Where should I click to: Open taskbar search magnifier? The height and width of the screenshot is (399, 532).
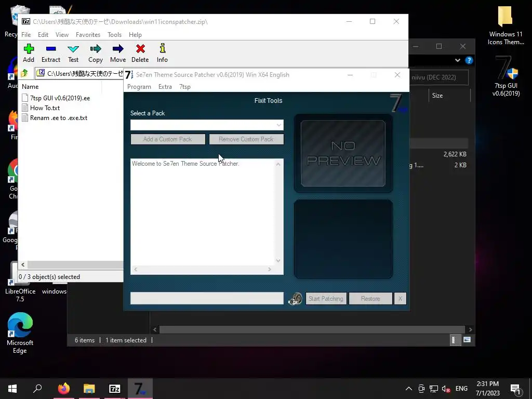tap(37, 389)
